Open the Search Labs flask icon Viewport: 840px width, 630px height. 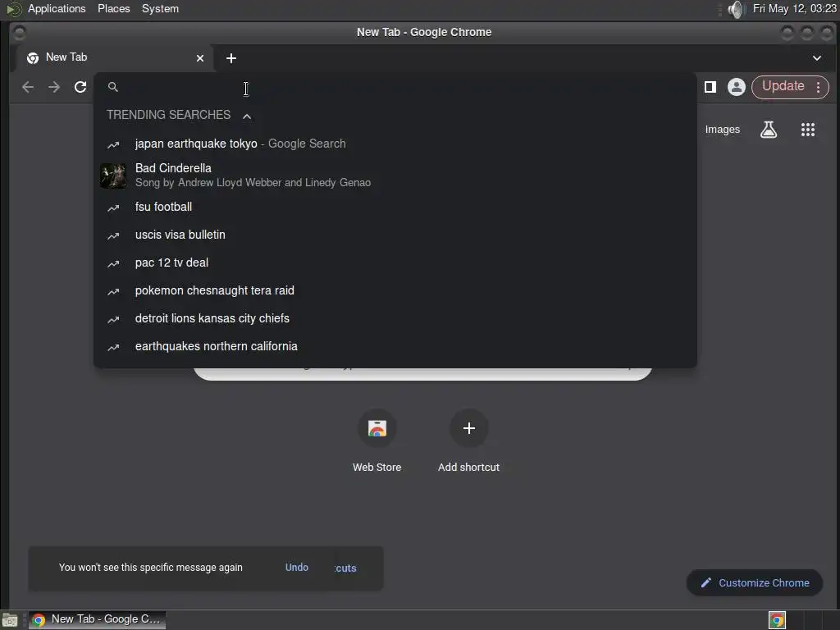(x=769, y=130)
